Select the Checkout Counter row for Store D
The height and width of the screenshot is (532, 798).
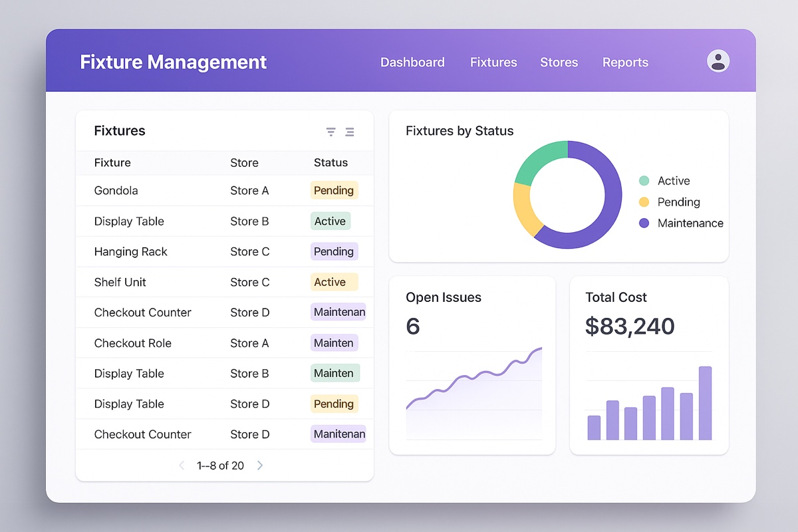(144, 313)
